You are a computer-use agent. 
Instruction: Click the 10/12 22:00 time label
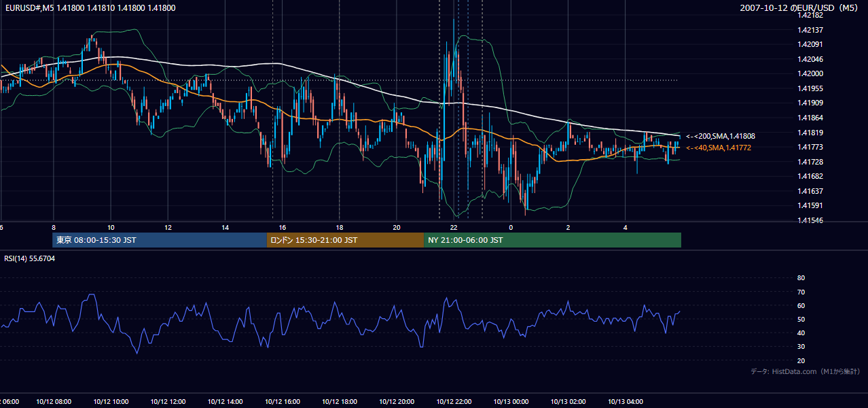click(x=454, y=401)
